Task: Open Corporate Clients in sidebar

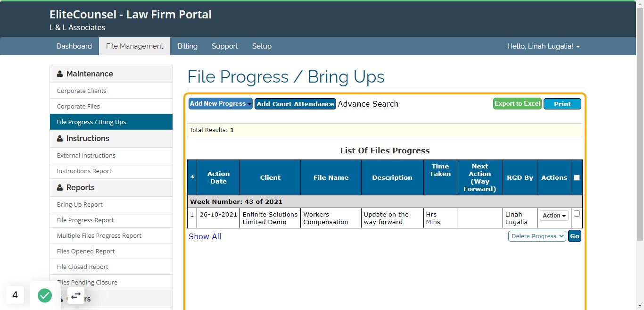Action: (x=111, y=91)
